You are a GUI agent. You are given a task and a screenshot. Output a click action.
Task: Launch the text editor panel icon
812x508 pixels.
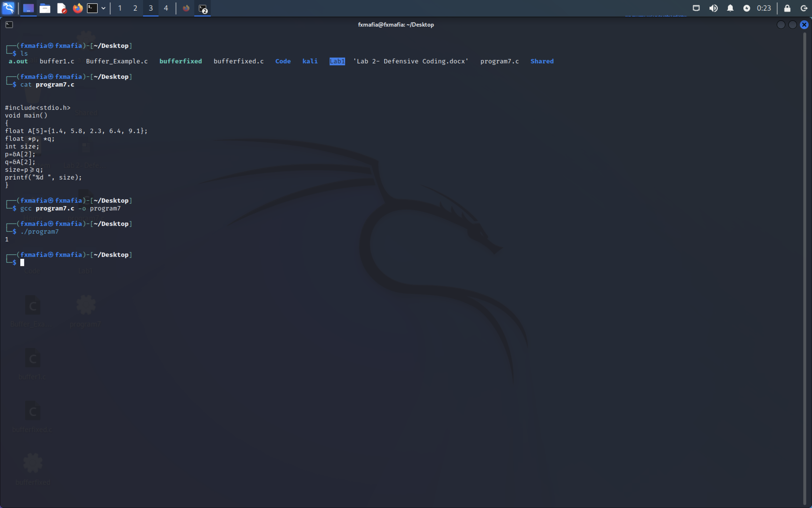(x=61, y=8)
